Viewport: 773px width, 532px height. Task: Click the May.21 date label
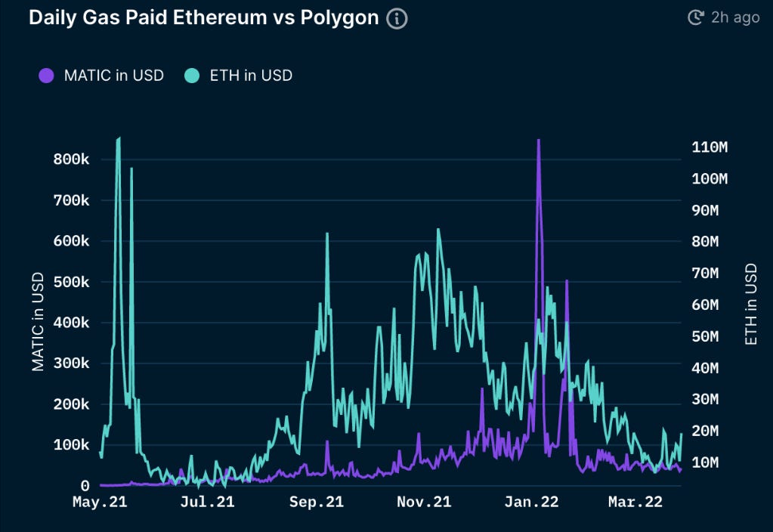pos(100,502)
